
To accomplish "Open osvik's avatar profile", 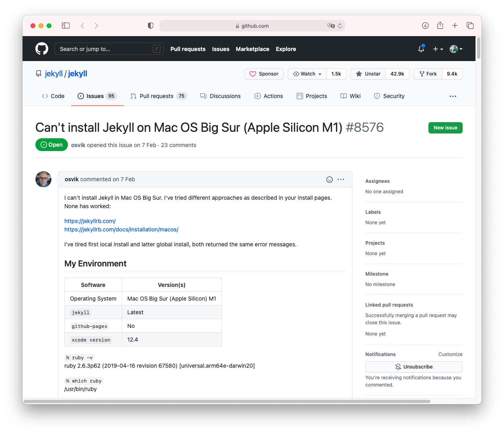I will [x=43, y=179].
